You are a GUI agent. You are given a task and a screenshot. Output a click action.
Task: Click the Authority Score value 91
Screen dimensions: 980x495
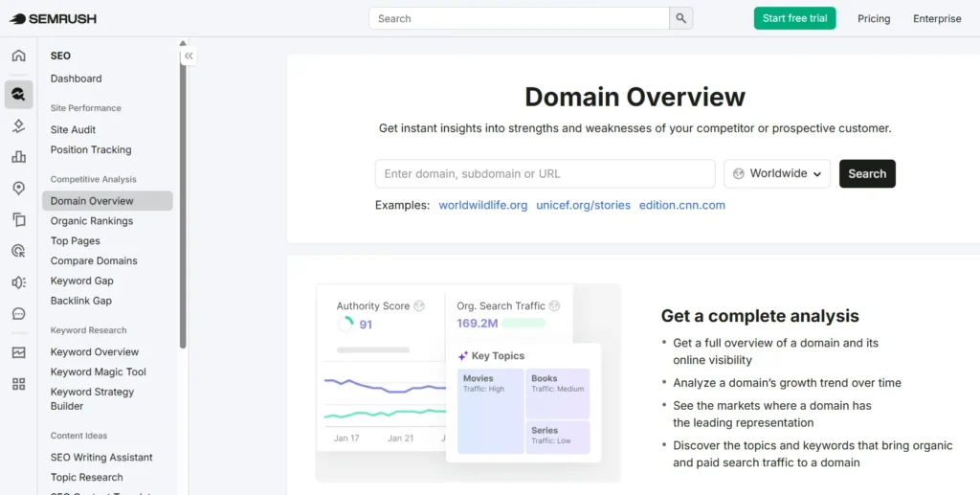point(366,325)
